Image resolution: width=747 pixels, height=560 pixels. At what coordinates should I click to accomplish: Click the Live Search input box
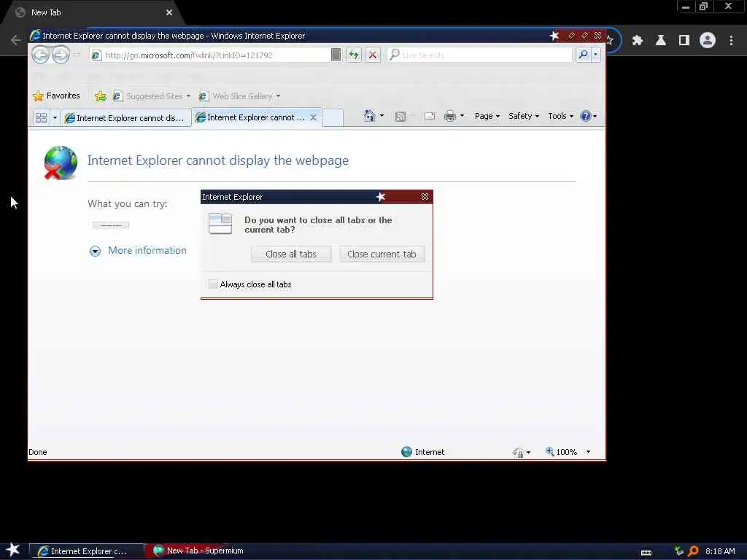479,55
